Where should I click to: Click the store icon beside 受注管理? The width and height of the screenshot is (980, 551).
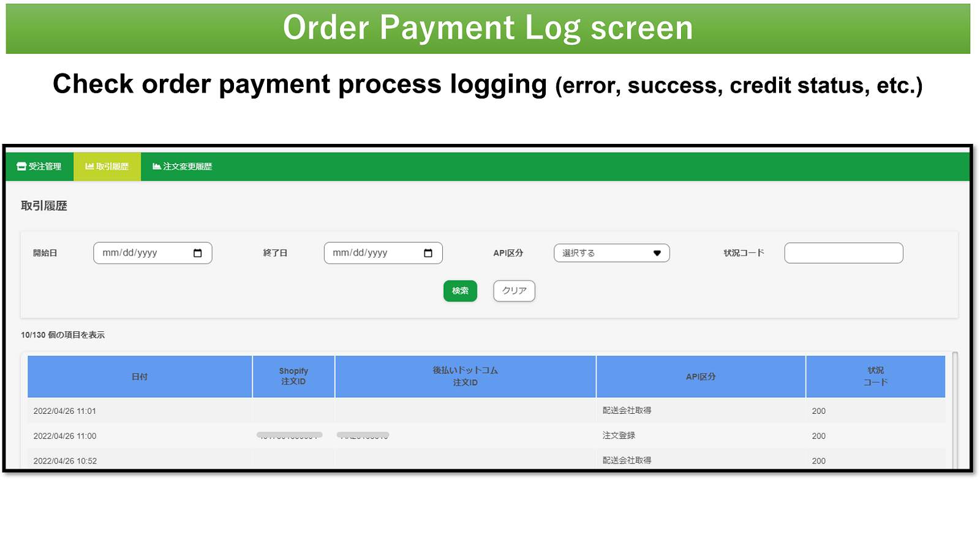pyautogui.click(x=21, y=167)
